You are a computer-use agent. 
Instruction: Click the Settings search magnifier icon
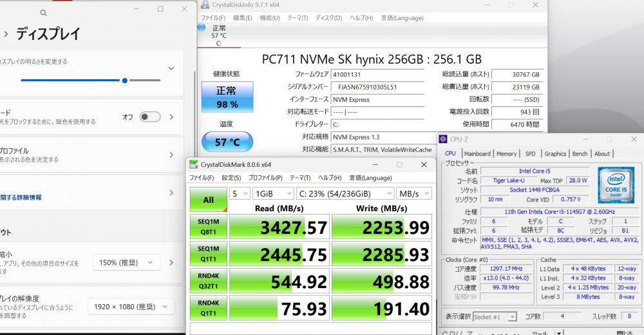point(43,13)
